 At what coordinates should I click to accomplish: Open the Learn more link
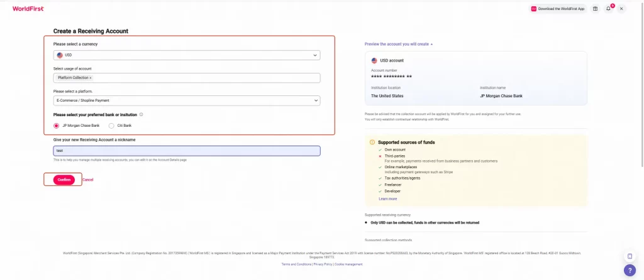tap(387, 199)
